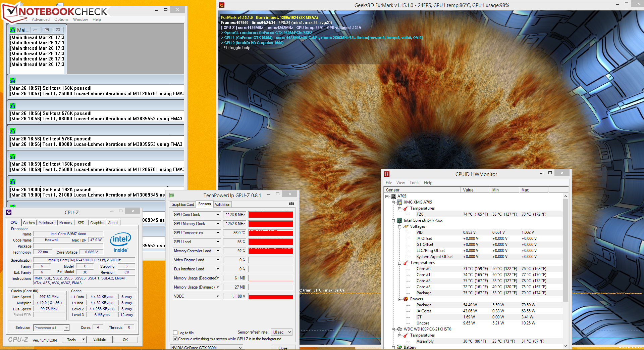Screen dimensions: 644x350
Task: Click the GPU Temperature red history graph
Action: pyautogui.click(x=271, y=233)
